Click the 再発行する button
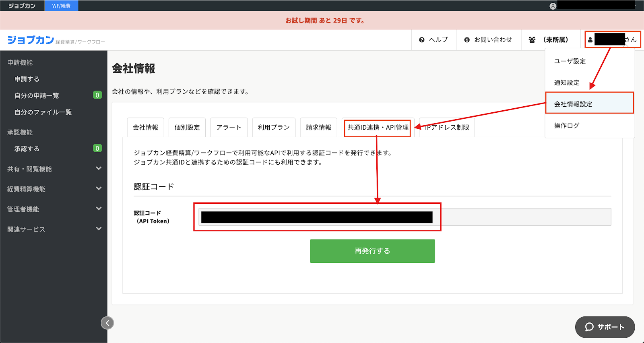 (372, 251)
